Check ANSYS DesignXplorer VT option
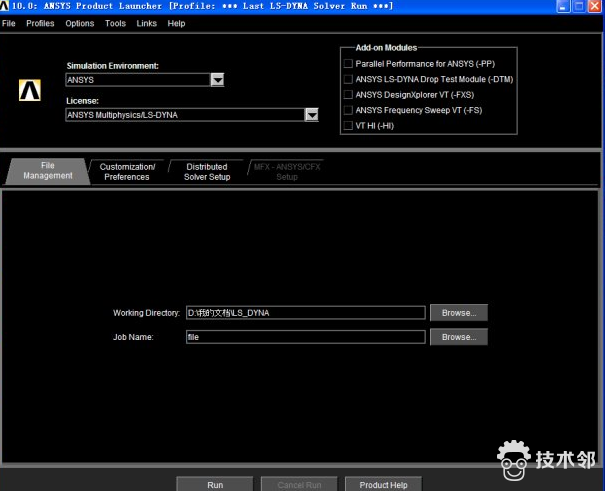This screenshot has height=491, width=605. click(348, 95)
